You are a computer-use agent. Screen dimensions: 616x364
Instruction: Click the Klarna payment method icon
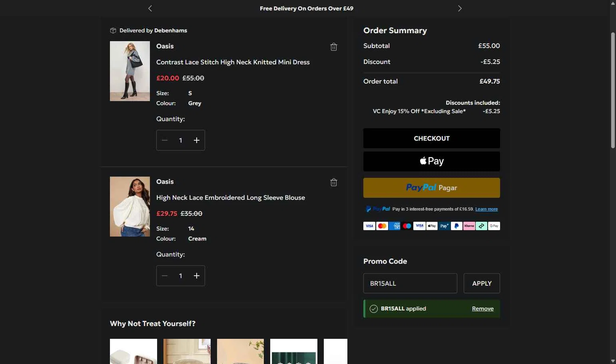click(469, 226)
